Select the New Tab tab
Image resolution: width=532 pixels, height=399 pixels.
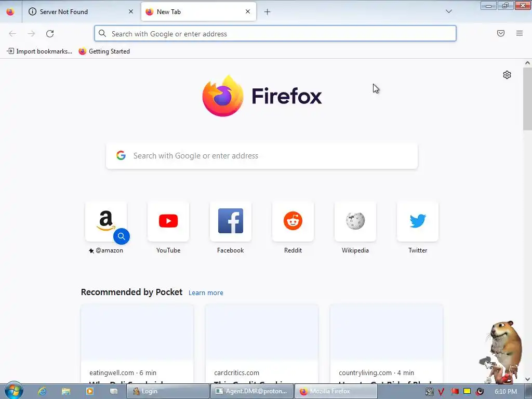pos(198,11)
